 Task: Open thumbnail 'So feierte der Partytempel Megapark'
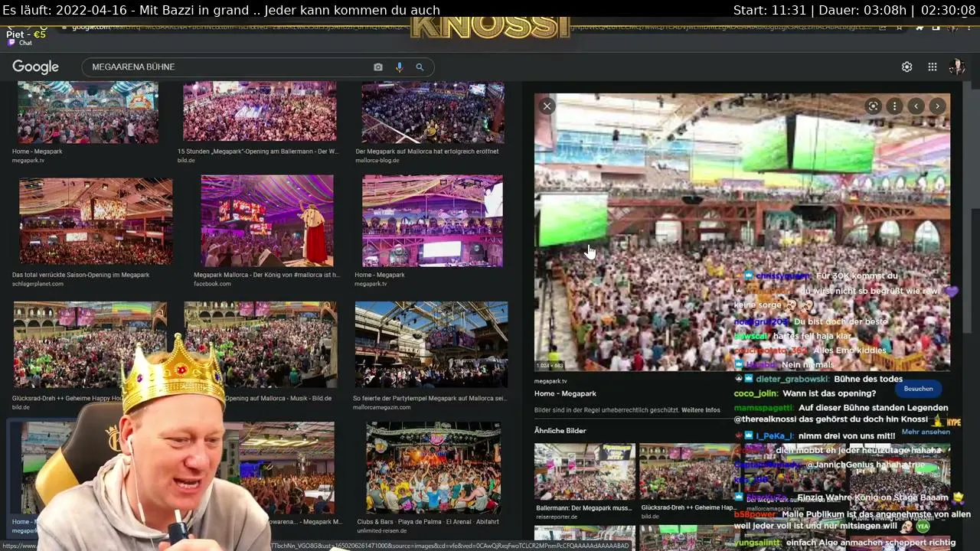pos(431,344)
